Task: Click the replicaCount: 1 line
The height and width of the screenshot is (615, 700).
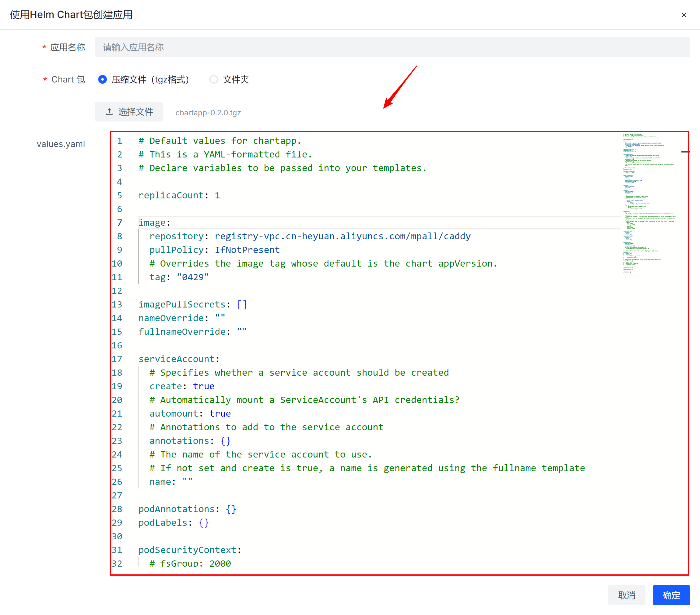Action: point(179,195)
